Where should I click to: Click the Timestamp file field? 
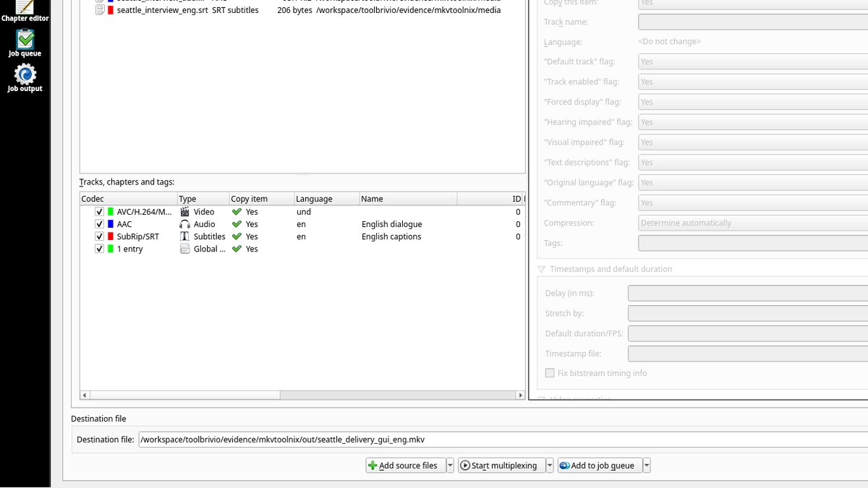click(x=748, y=354)
